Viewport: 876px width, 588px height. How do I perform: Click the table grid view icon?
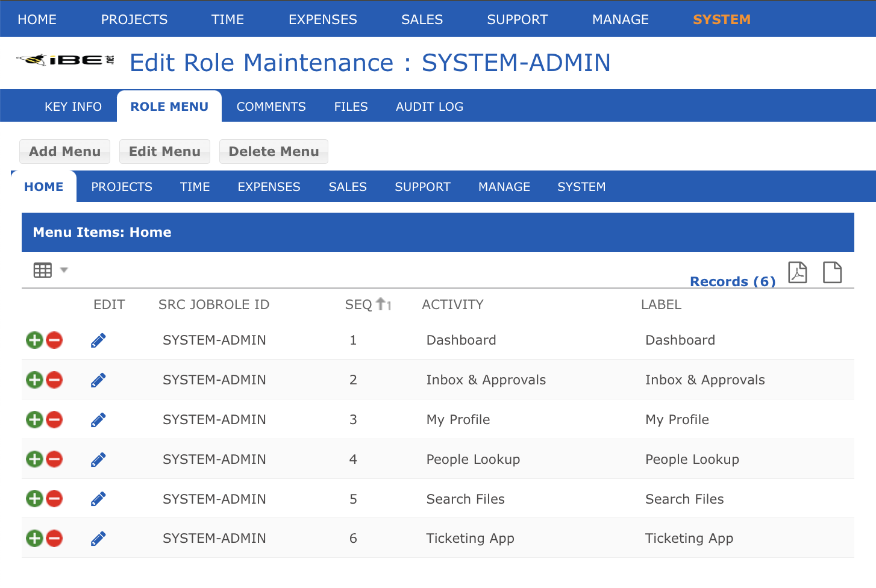tap(43, 271)
